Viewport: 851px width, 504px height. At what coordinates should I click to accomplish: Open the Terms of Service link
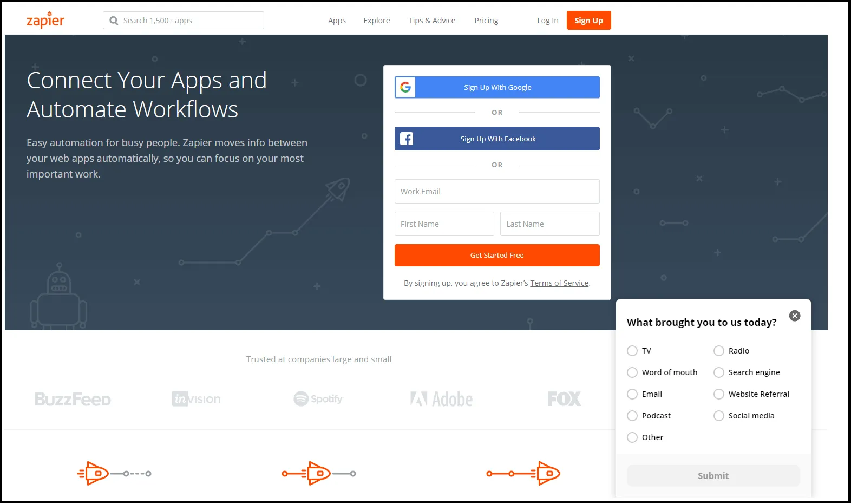tap(559, 283)
